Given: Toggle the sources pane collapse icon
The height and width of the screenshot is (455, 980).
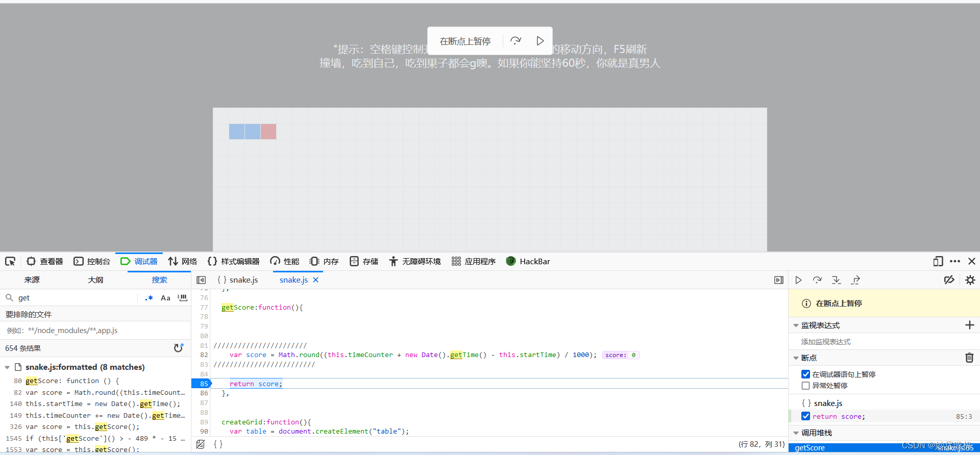Looking at the screenshot, I should (201, 280).
